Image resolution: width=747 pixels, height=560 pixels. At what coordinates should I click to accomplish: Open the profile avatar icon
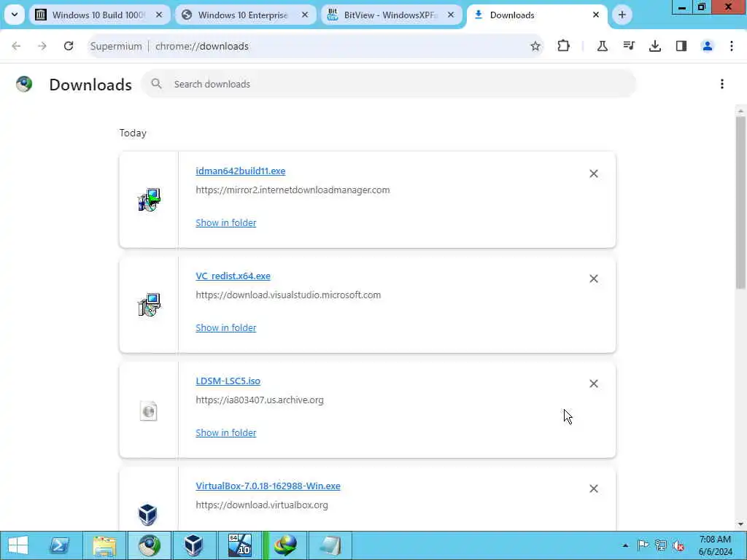(x=708, y=46)
